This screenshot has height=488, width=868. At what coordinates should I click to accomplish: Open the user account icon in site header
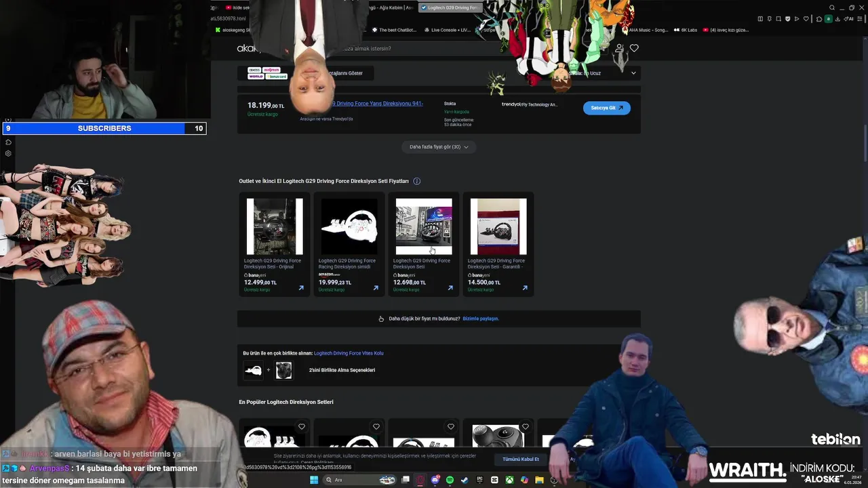(x=619, y=48)
